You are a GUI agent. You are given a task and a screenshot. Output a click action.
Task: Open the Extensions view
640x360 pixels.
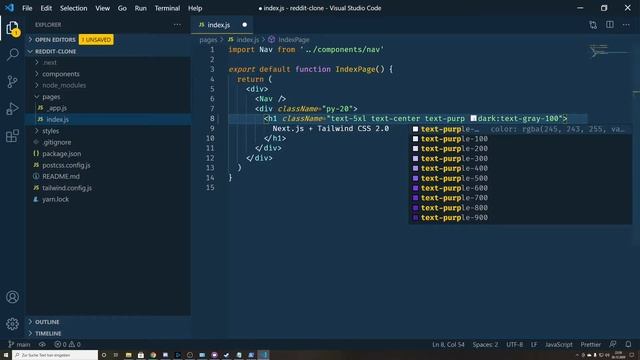(x=12, y=136)
